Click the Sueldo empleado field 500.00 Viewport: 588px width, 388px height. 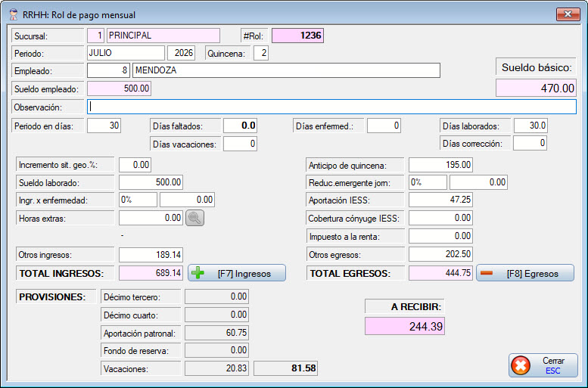click(x=120, y=88)
